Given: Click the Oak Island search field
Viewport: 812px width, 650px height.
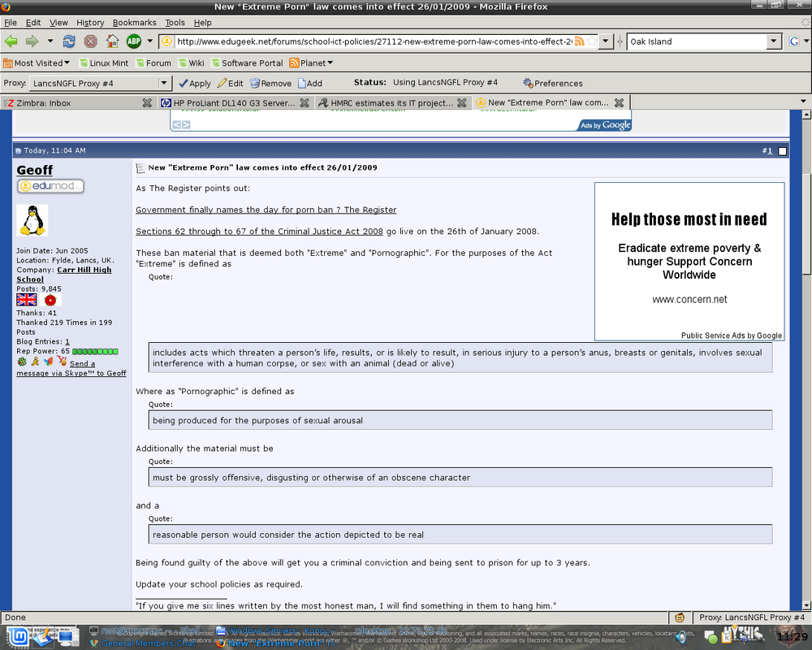Looking at the screenshot, I should (697, 41).
